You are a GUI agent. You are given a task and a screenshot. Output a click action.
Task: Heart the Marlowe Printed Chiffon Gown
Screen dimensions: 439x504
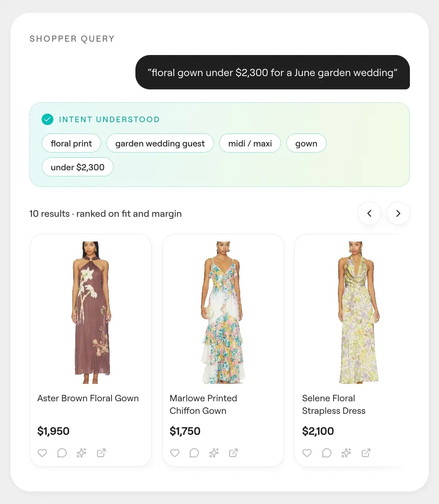[x=175, y=453]
